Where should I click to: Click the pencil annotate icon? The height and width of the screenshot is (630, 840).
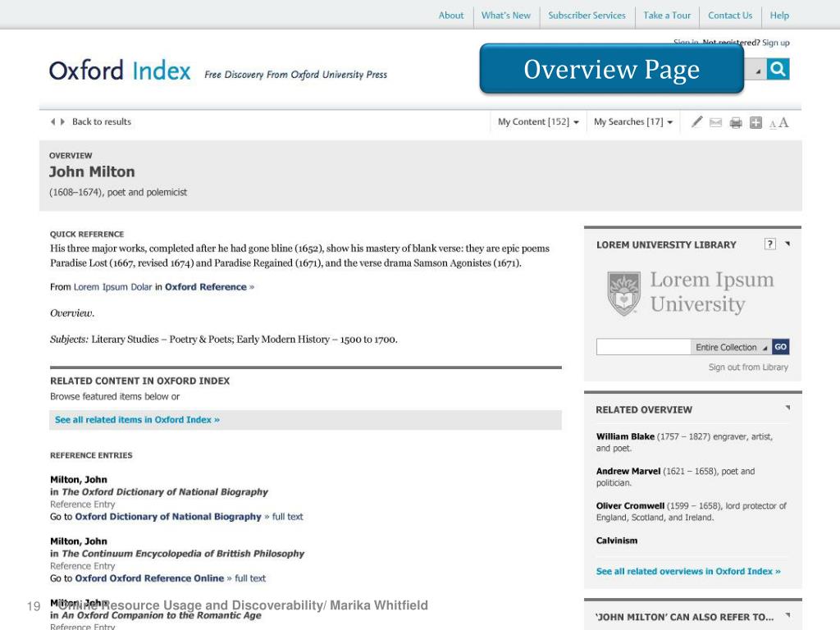click(696, 122)
